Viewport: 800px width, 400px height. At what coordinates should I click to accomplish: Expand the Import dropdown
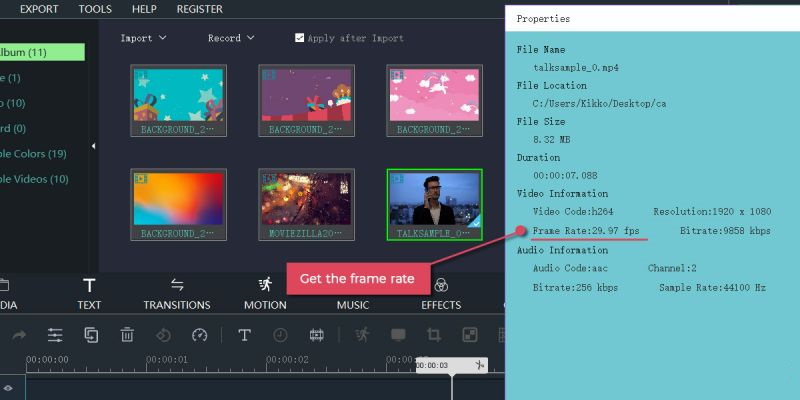(143, 38)
